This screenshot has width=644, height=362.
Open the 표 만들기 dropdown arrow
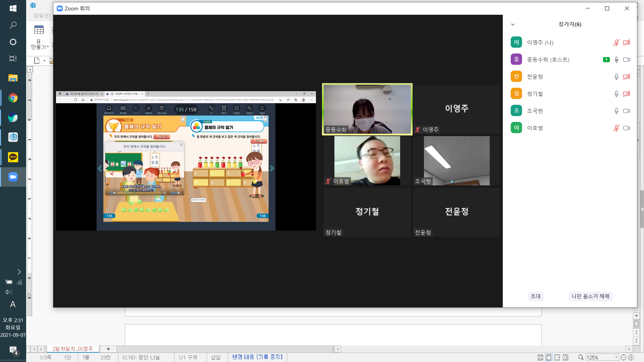coord(48,47)
